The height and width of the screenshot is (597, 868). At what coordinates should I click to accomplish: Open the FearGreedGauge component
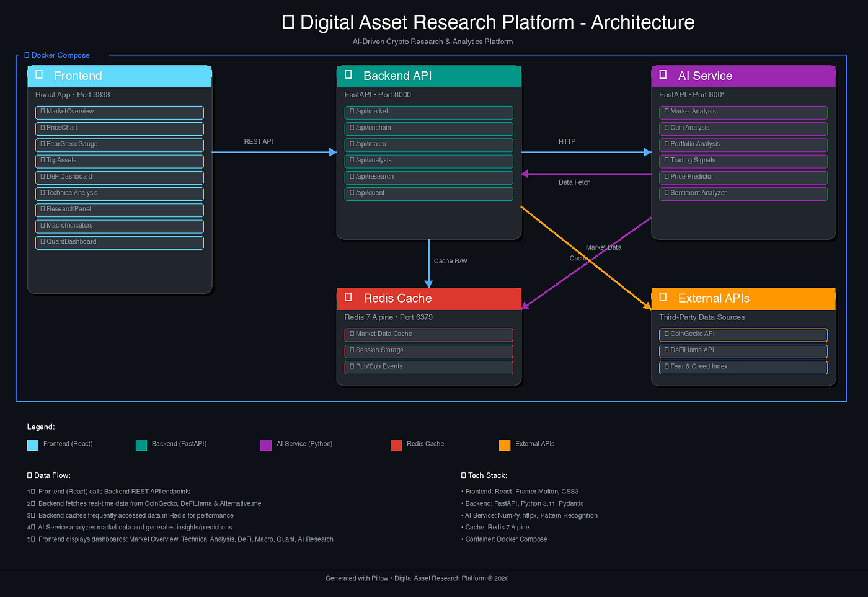(119, 144)
